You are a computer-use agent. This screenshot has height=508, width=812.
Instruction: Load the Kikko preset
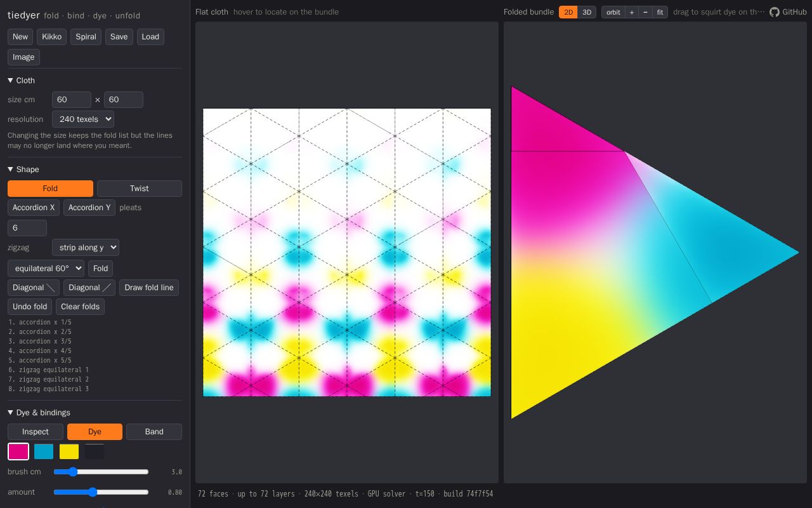[51, 37]
